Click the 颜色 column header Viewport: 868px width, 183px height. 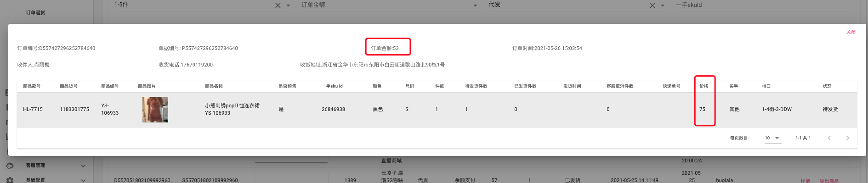point(377,86)
